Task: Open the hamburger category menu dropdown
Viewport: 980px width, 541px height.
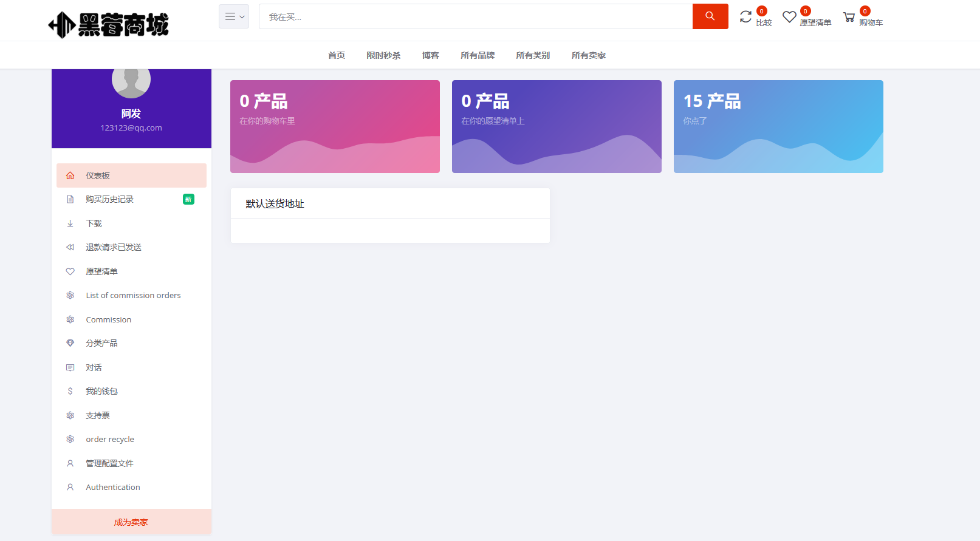Action: point(234,16)
